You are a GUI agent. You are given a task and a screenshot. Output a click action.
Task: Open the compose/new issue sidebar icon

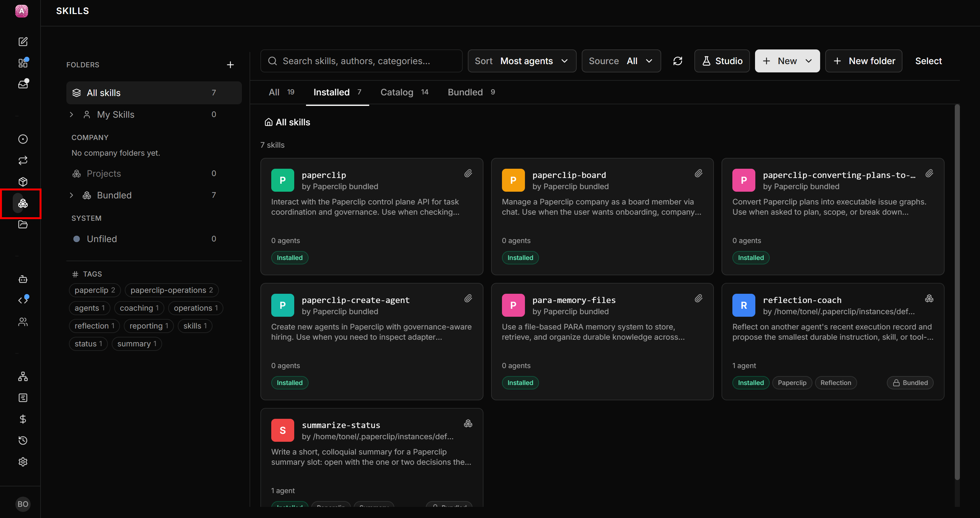pos(23,41)
